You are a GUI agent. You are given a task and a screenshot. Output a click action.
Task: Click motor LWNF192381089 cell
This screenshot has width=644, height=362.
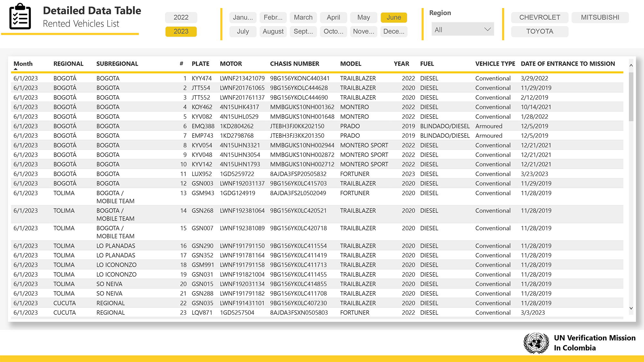242,228
